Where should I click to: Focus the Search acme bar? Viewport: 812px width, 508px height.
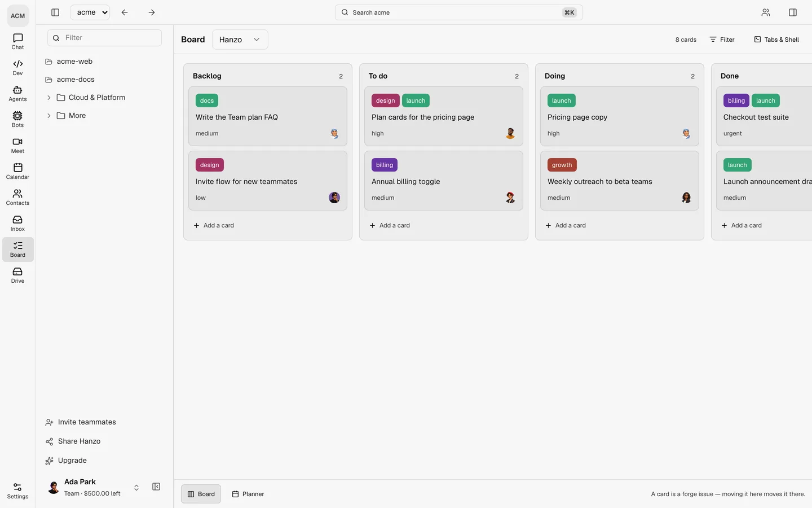pos(458,12)
